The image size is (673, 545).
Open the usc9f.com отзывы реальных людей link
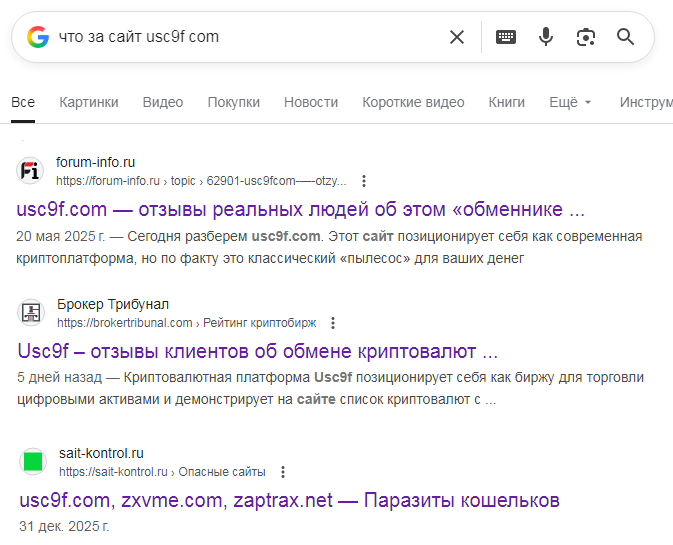301,210
